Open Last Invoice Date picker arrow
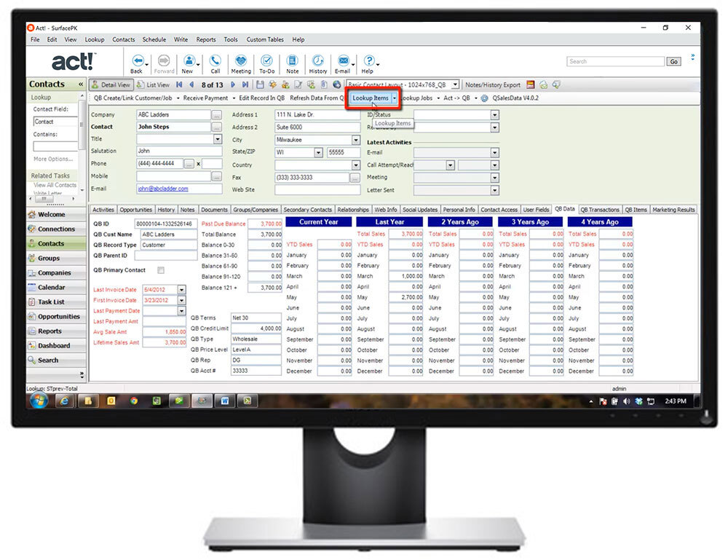The width and height of the screenshot is (728, 560). 181,290
